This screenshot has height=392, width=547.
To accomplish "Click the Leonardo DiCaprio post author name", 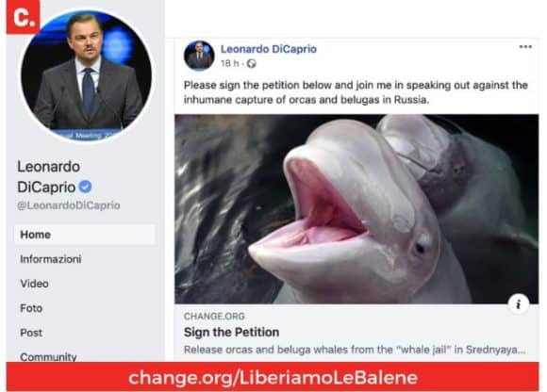I will tap(269, 49).
